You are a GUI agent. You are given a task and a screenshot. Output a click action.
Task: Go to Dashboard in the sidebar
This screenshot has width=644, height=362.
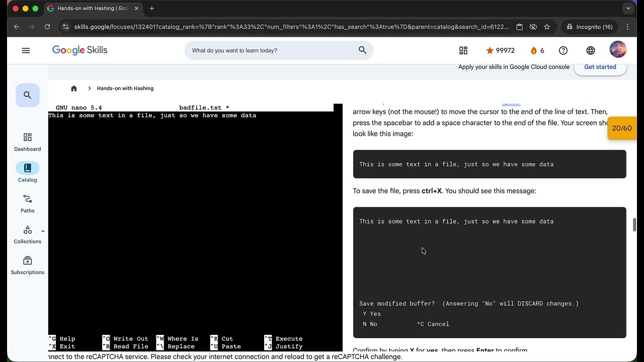point(28,142)
